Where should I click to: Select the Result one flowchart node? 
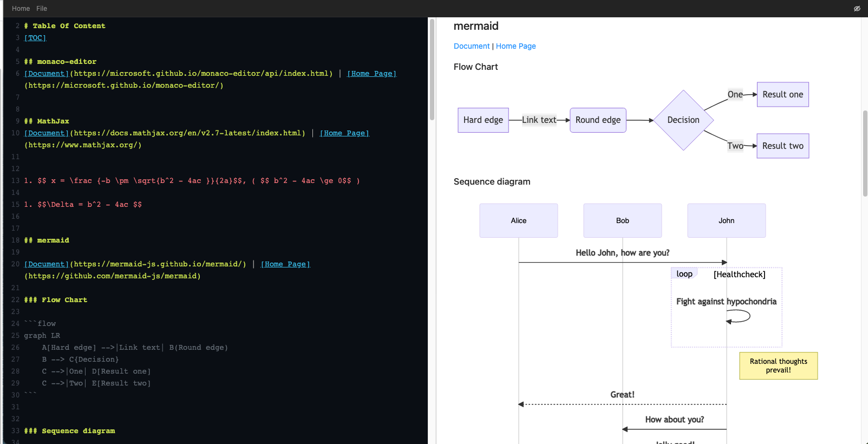(x=783, y=95)
